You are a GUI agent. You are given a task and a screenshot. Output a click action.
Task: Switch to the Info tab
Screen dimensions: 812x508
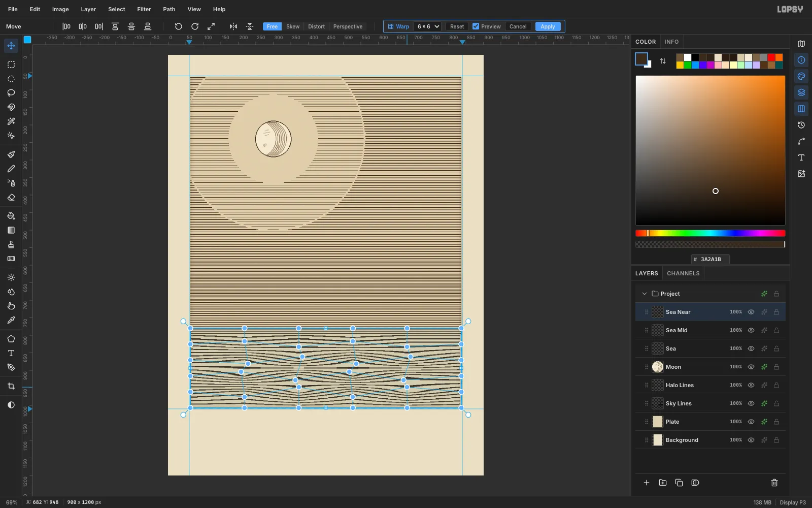click(x=671, y=42)
